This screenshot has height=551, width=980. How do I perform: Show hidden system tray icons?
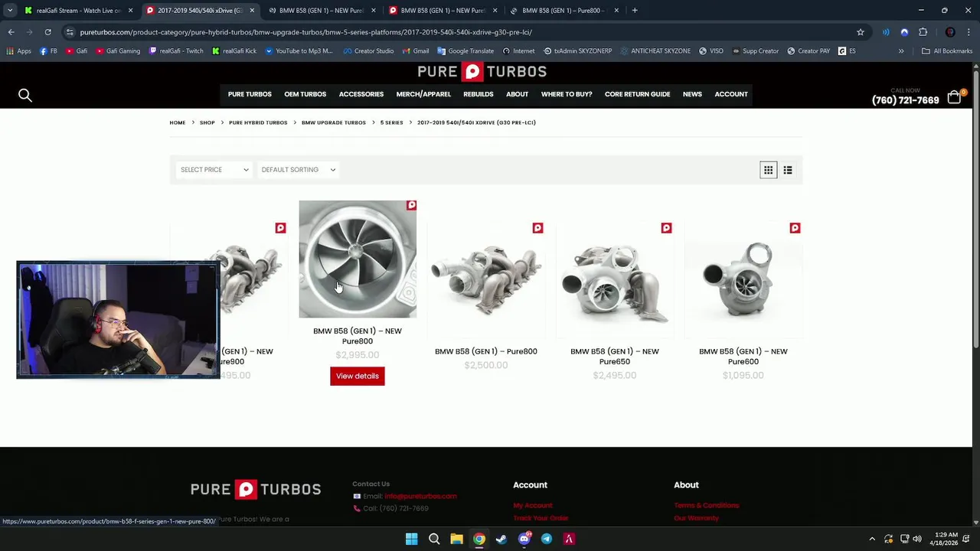pos(872,539)
